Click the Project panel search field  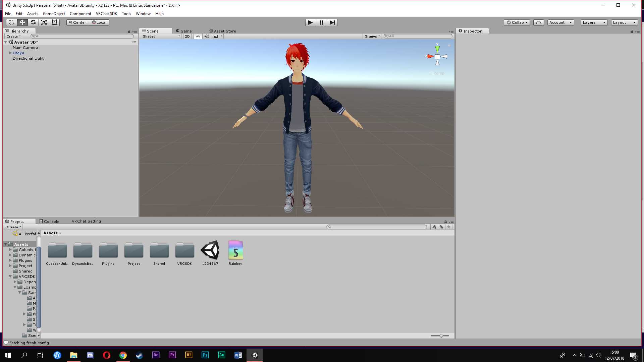coord(376,227)
